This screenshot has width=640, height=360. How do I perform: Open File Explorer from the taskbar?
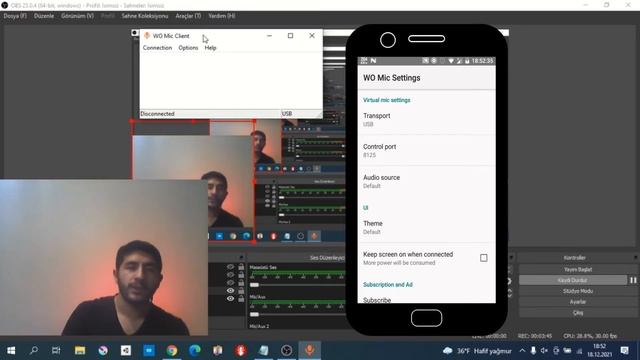(x=80, y=350)
